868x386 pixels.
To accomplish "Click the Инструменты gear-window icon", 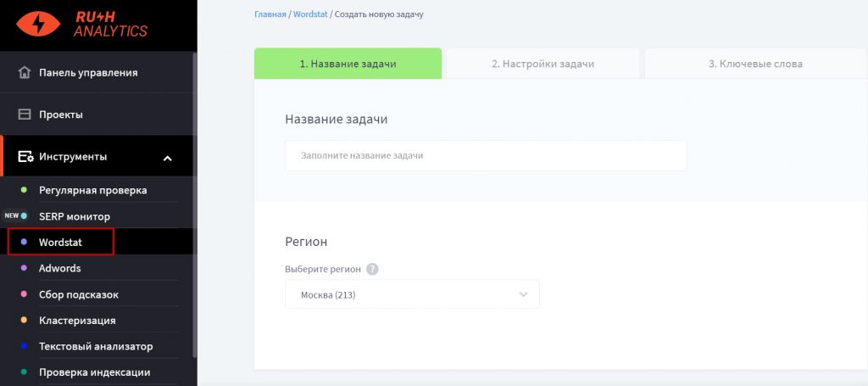I will (x=25, y=157).
